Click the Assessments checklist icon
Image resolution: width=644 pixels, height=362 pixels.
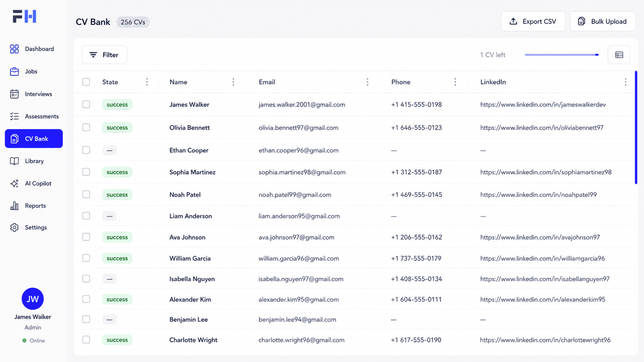click(x=14, y=116)
